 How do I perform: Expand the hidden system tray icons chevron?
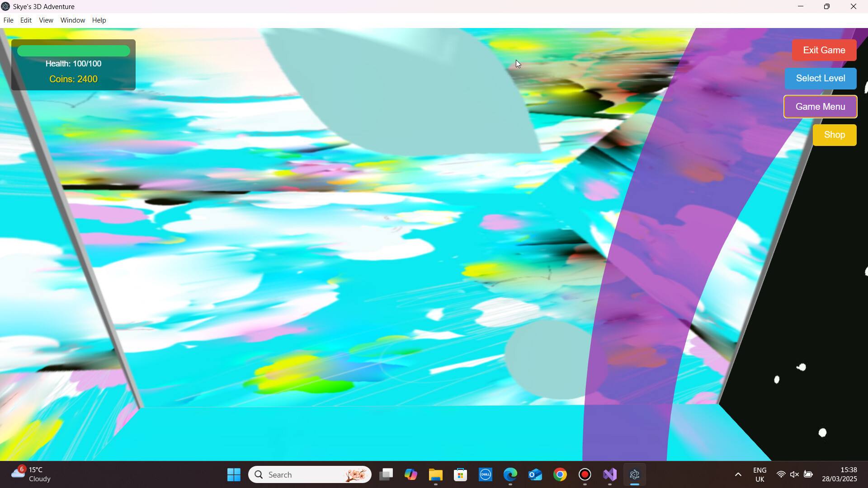click(738, 474)
